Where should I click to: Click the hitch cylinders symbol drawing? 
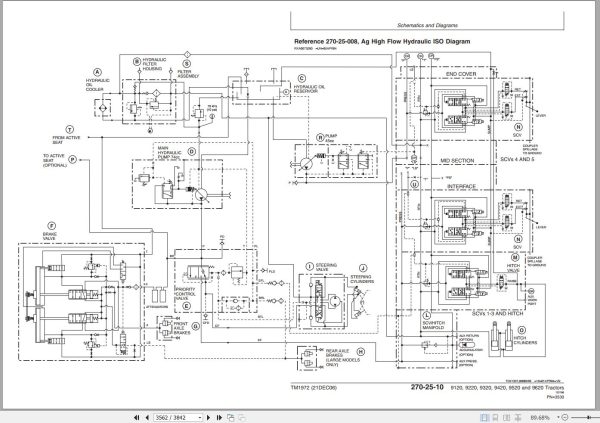[x=501, y=336]
